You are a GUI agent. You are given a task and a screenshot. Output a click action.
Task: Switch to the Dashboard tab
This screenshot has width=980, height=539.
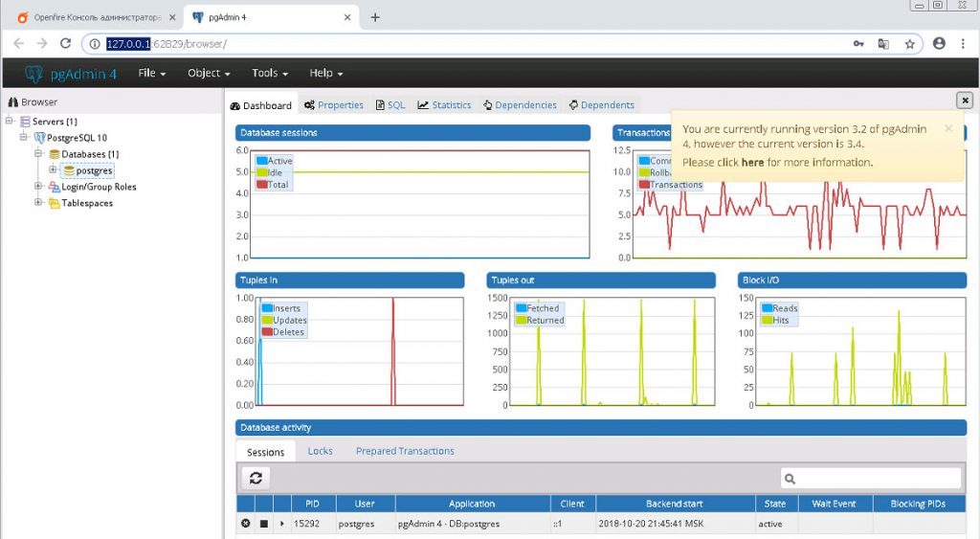pos(261,105)
